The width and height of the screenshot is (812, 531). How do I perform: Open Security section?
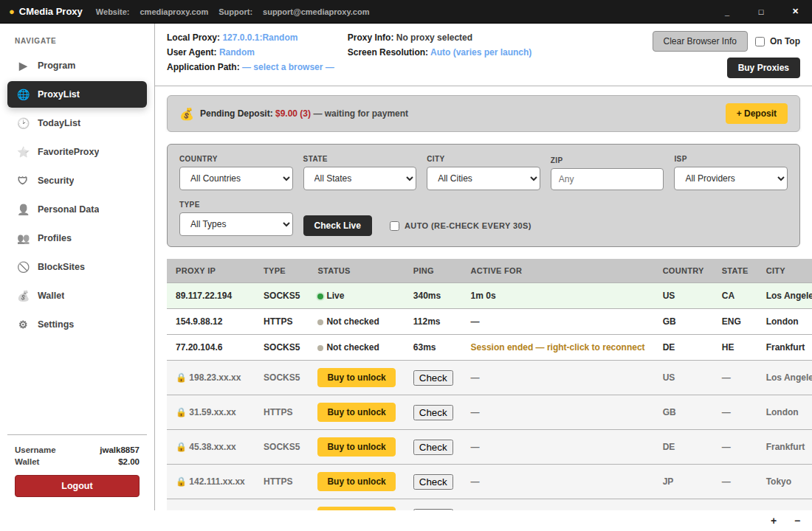pos(78,181)
